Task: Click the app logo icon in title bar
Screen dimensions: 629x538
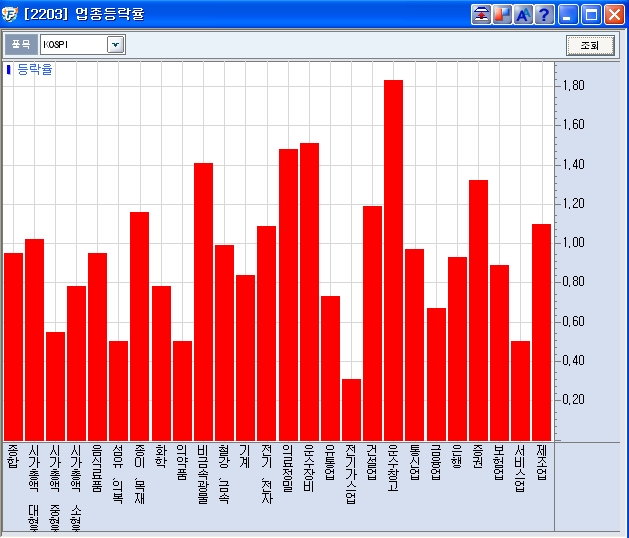Action: pyautogui.click(x=10, y=14)
